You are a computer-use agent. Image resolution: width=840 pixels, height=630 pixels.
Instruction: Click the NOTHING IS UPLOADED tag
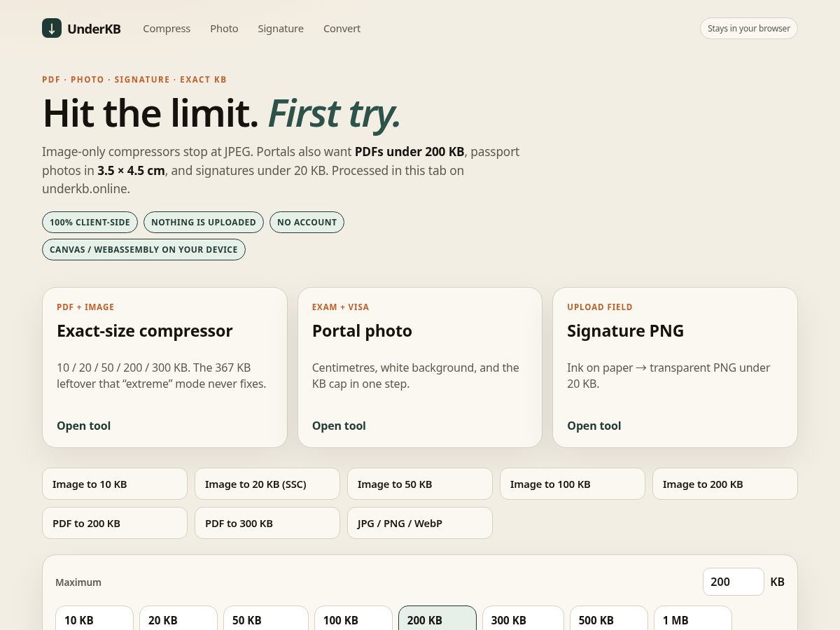[204, 222]
